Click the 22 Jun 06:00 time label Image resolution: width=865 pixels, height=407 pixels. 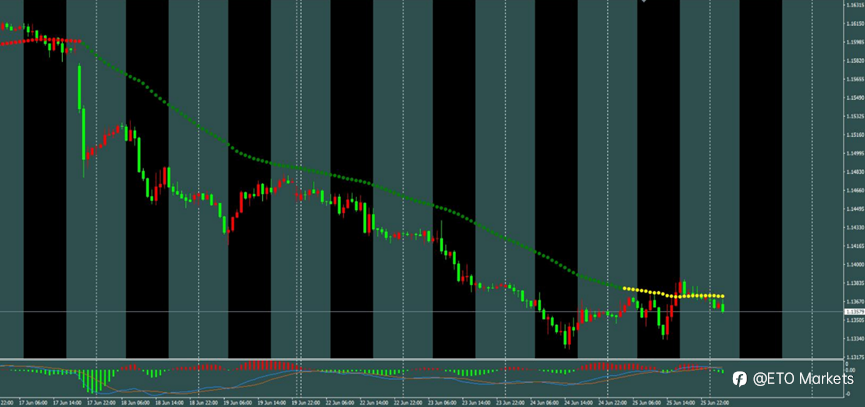339,403
